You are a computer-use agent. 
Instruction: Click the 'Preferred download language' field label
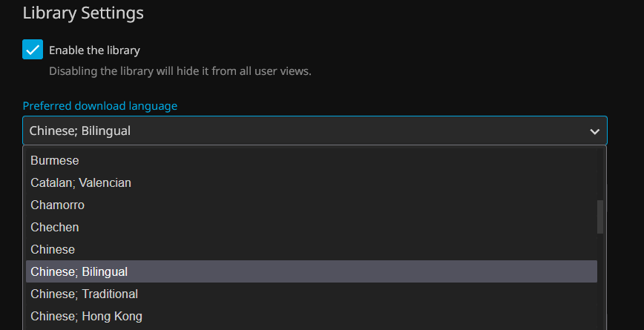tap(100, 106)
